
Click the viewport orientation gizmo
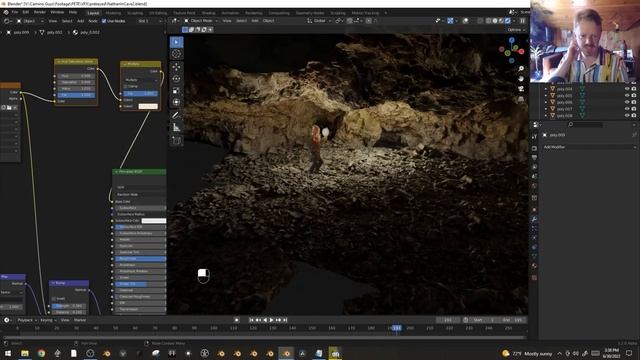point(511,51)
